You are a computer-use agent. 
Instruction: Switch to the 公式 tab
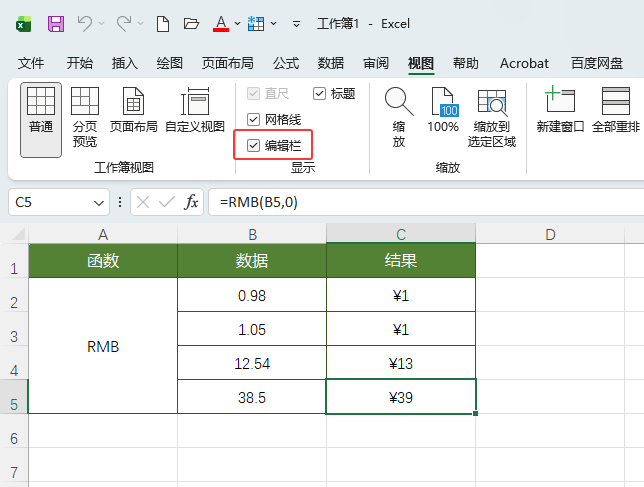pos(286,63)
